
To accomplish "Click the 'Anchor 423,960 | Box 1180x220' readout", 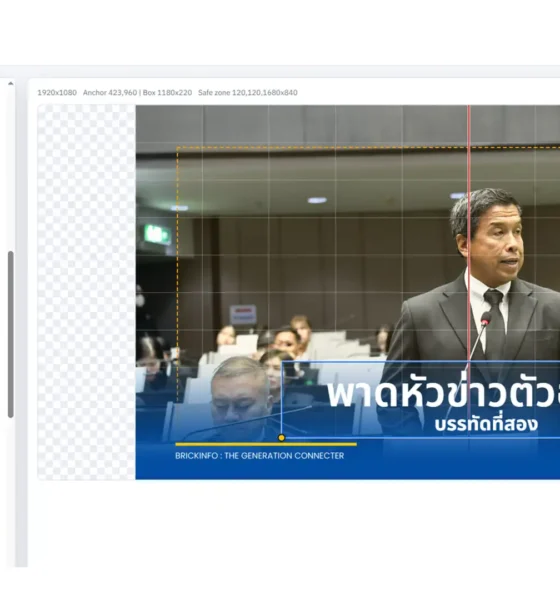I will (x=137, y=93).
